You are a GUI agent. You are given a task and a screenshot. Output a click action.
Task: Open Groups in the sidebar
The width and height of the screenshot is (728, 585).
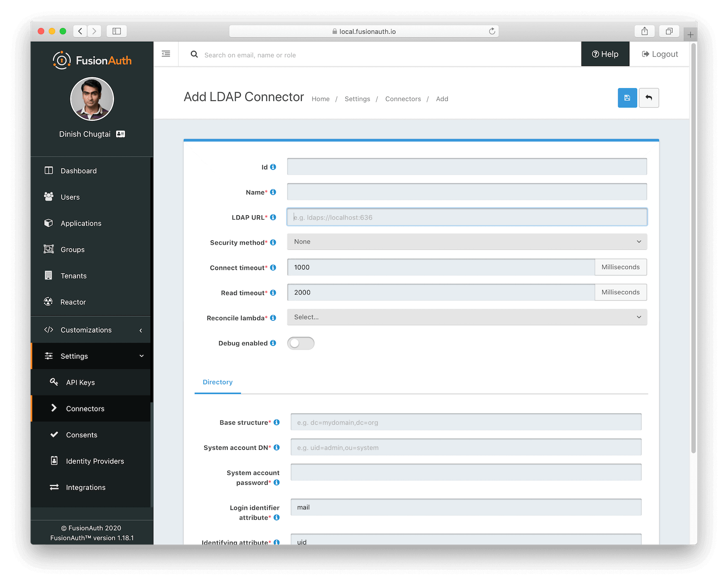[91, 249]
